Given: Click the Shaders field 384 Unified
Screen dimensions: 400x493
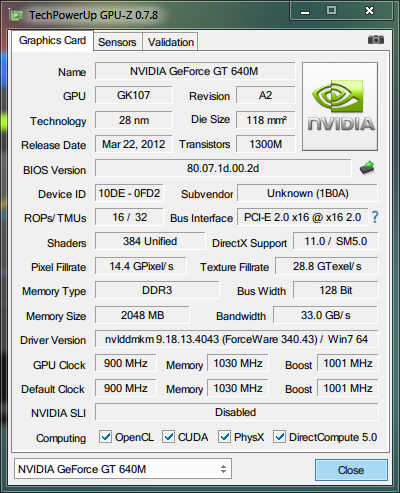Looking at the screenshot, I should click(150, 241).
